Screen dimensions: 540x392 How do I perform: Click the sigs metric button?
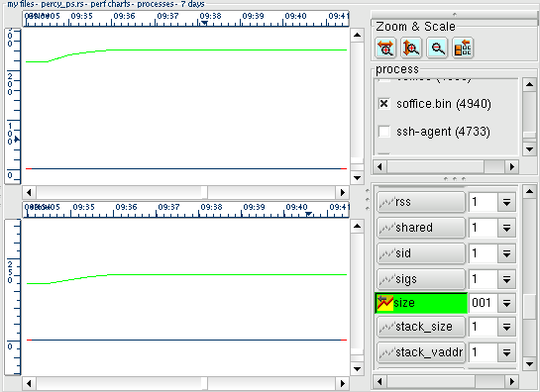click(421, 279)
